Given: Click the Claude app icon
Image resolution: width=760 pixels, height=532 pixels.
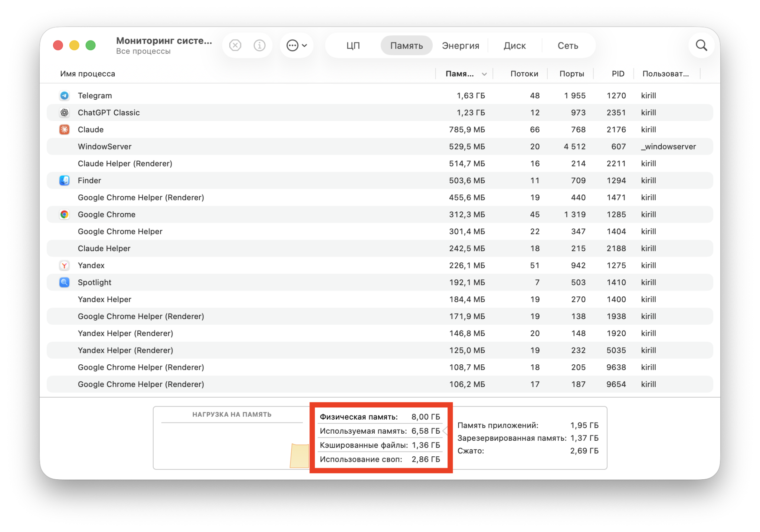Looking at the screenshot, I should point(64,129).
